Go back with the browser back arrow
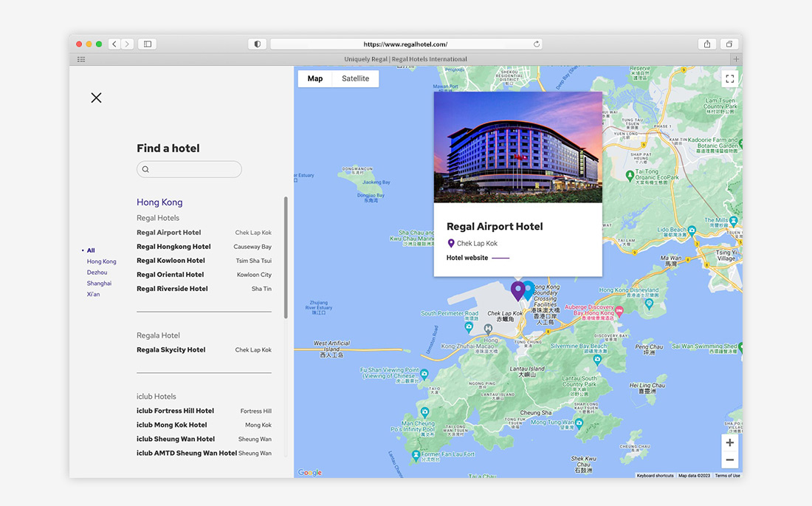The width and height of the screenshot is (812, 506). click(114, 44)
